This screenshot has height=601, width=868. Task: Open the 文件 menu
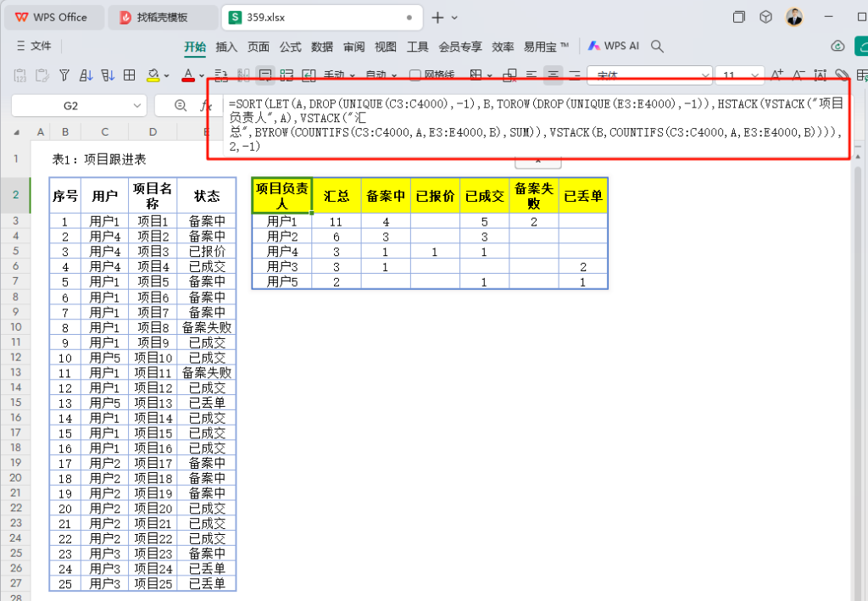[x=34, y=46]
